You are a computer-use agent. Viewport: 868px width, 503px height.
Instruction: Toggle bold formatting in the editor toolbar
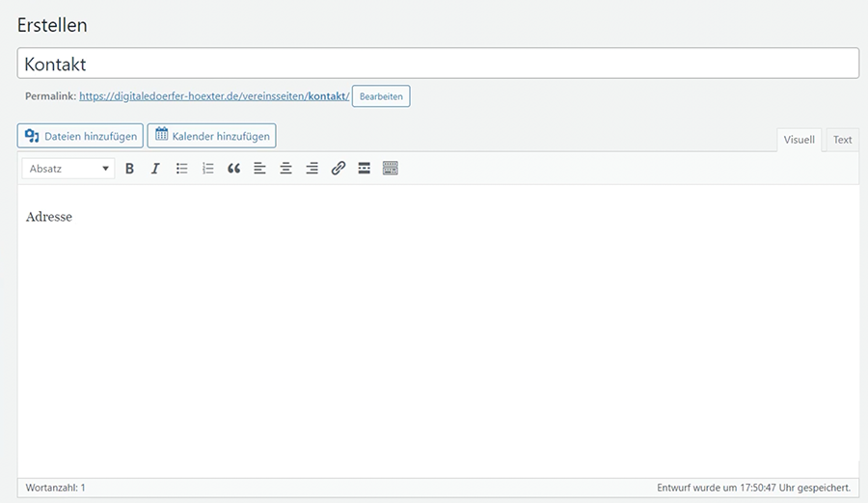(129, 169)
